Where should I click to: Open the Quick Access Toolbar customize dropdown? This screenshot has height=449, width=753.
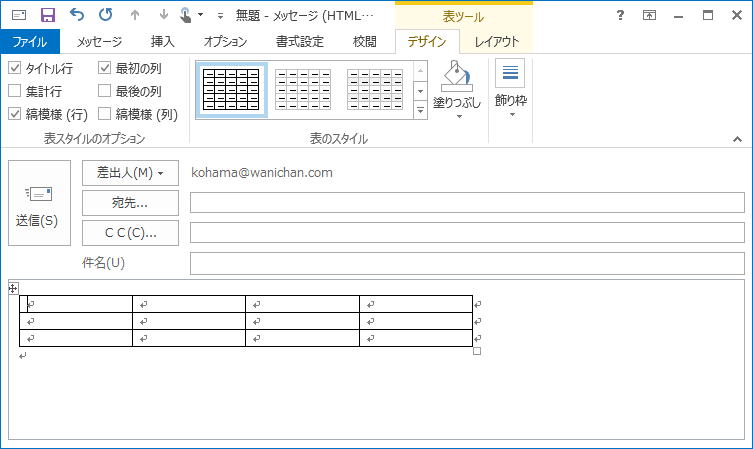[220, 16]
